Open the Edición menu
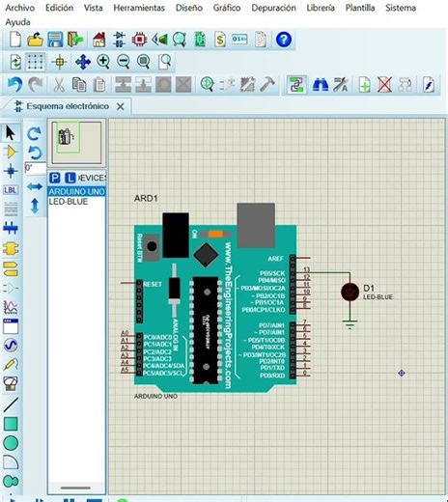Screen dimensions: 448x502 point(59,8)
